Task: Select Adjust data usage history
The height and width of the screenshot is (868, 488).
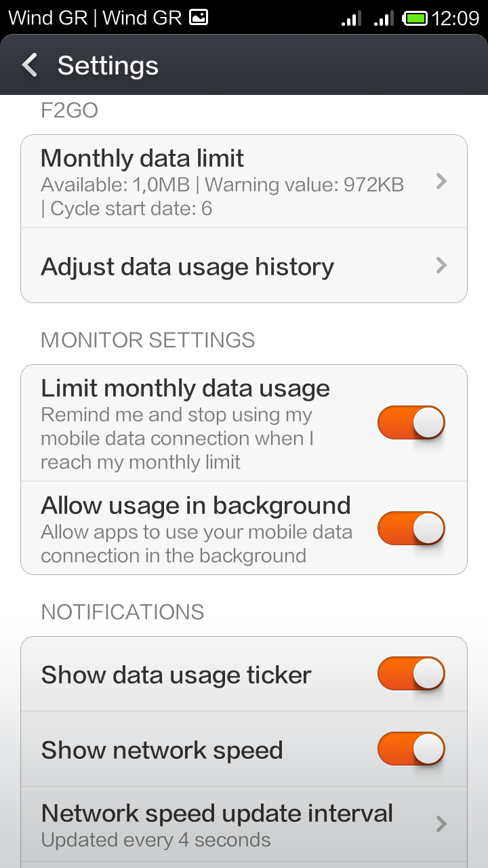Action: tap(188, 267)
